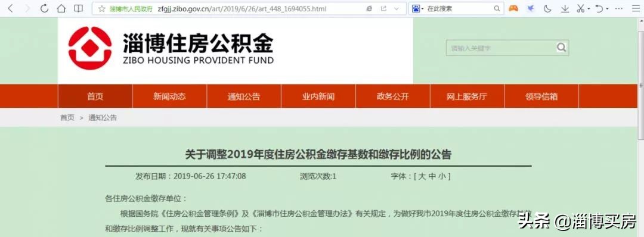Set font size to 大

422,176
